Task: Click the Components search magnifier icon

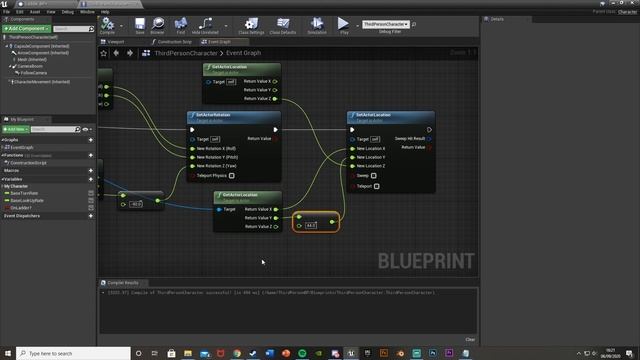Action: tap(91, 29)
